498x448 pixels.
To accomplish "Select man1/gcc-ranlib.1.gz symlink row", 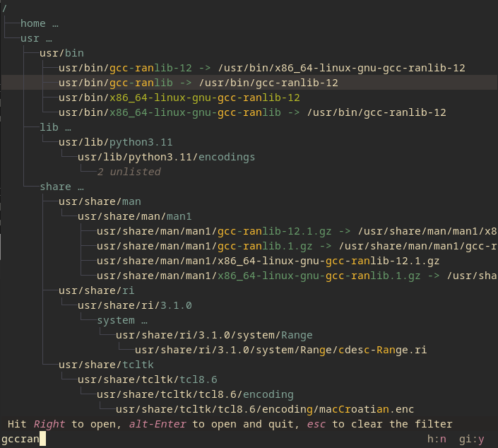I will pyautogui.click(x=297, y=246).
